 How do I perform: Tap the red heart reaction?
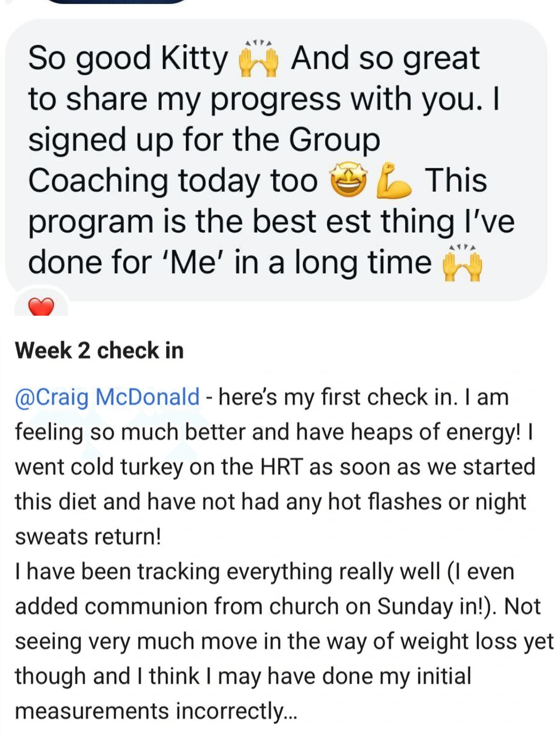point(41,308)
